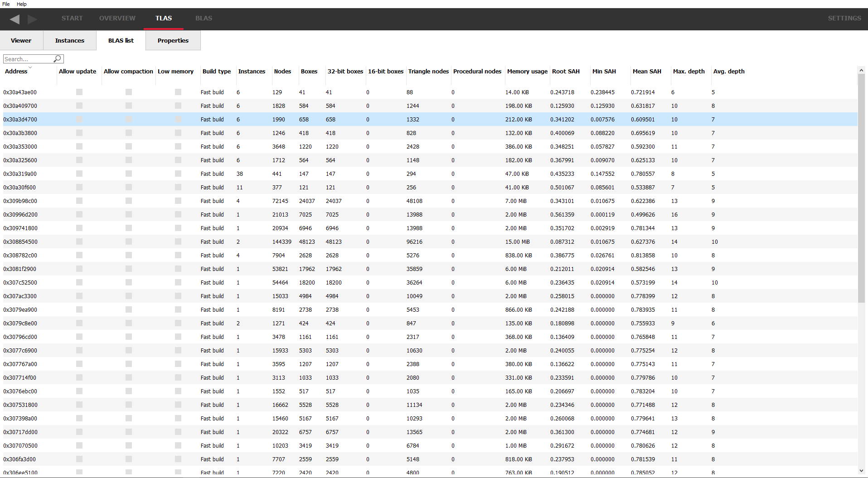Toggle Low memory checkbox for 0x30a325600

[x=178, y=160]
